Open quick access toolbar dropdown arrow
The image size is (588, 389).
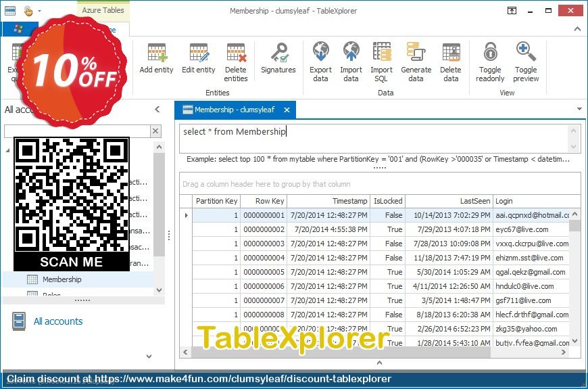tap(40, 11)
